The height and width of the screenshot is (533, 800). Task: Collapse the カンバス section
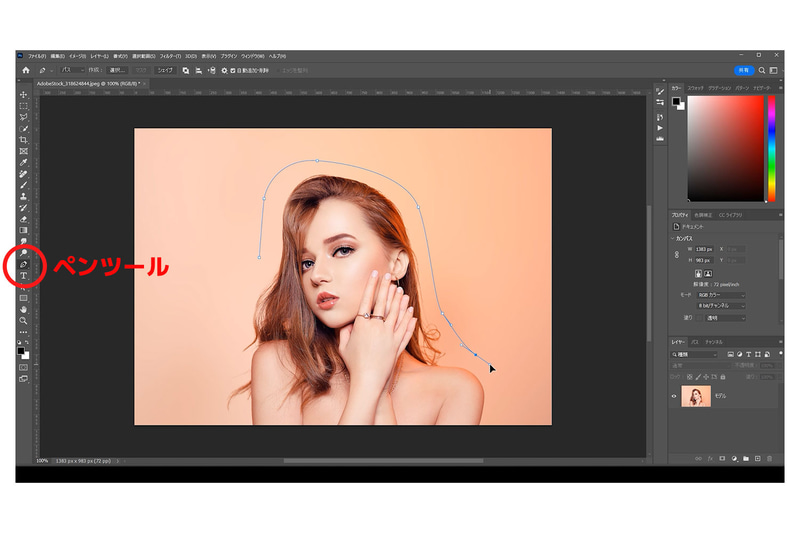[x=672, y=238]
